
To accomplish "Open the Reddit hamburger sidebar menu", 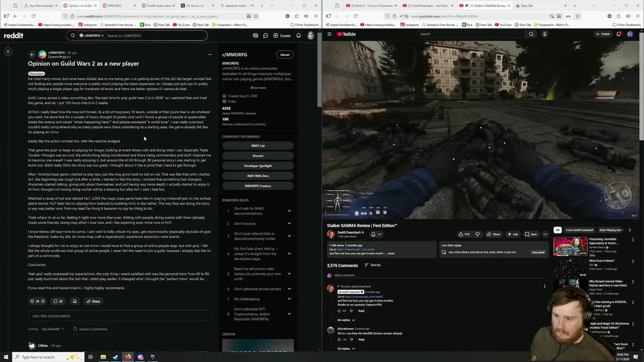I will click(x=8, y=51).
